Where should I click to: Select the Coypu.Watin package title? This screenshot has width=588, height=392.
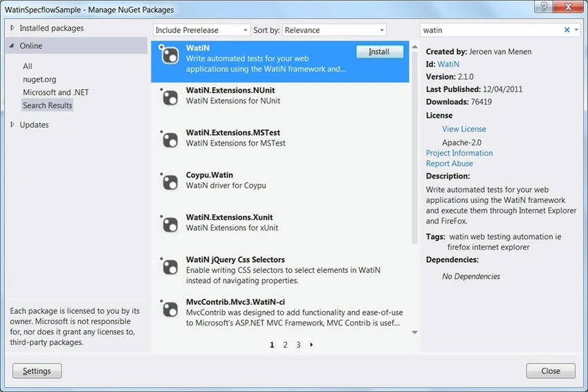point(209,175)
